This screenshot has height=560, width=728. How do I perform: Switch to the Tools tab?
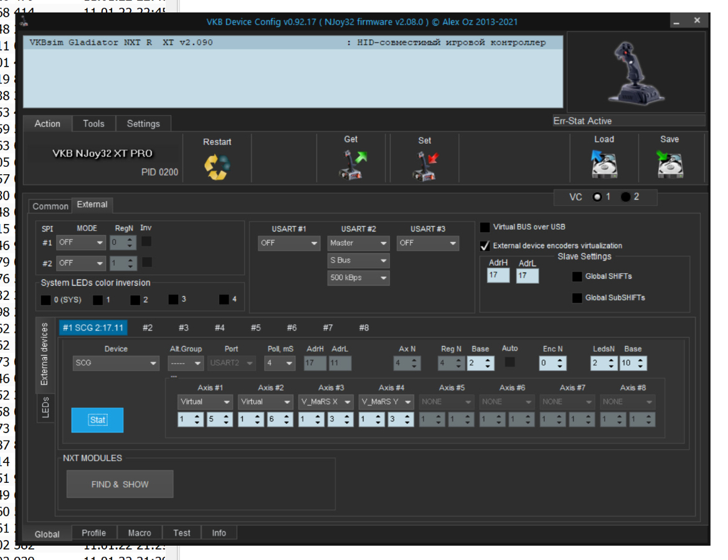94,124
